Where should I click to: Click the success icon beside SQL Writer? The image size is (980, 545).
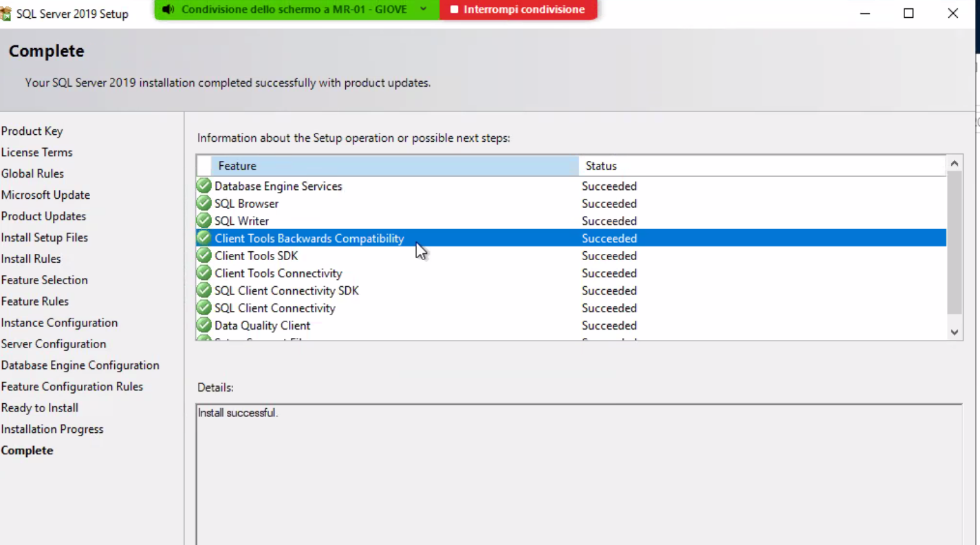coord(204,220)
